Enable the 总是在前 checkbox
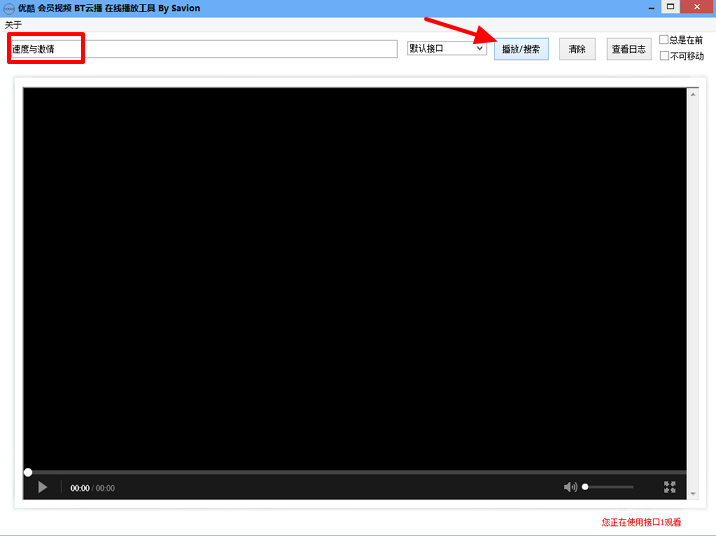 [x=663, y=40]
